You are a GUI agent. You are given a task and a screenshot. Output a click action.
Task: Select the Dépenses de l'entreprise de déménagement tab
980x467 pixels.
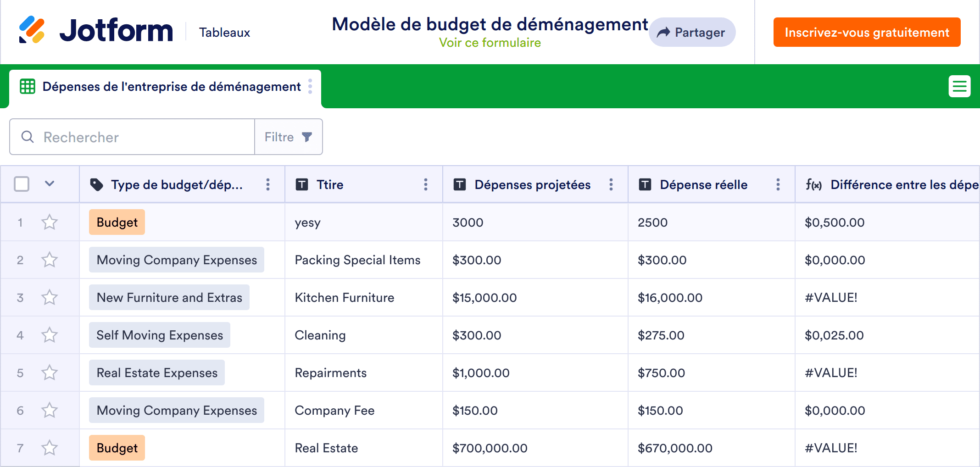tap(171, 87)
